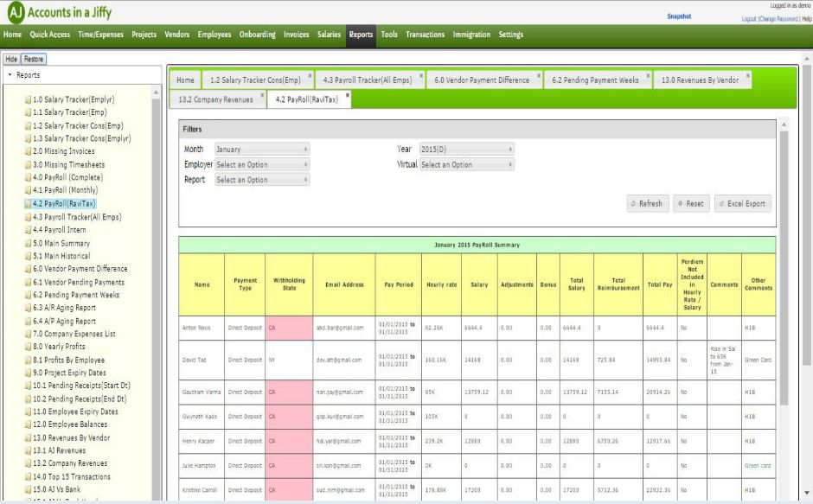Collapse the Reports tree section arrow

pos(10,75)
